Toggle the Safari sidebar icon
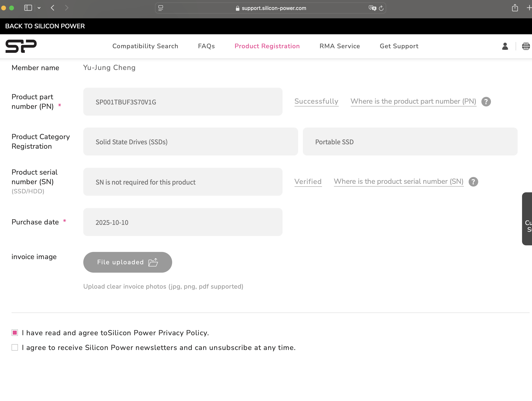The height and width of the screenshot is (401, 532). point(28,8)
